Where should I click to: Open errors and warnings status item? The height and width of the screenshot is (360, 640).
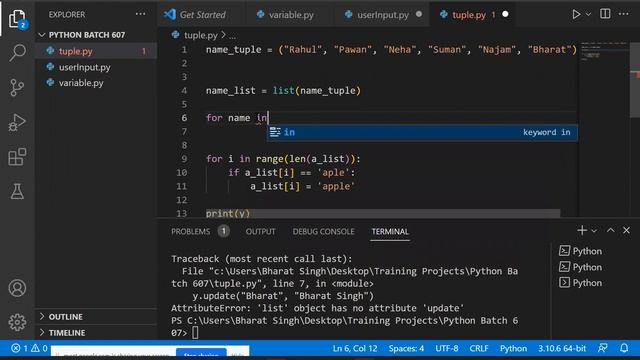pos(29,349)
